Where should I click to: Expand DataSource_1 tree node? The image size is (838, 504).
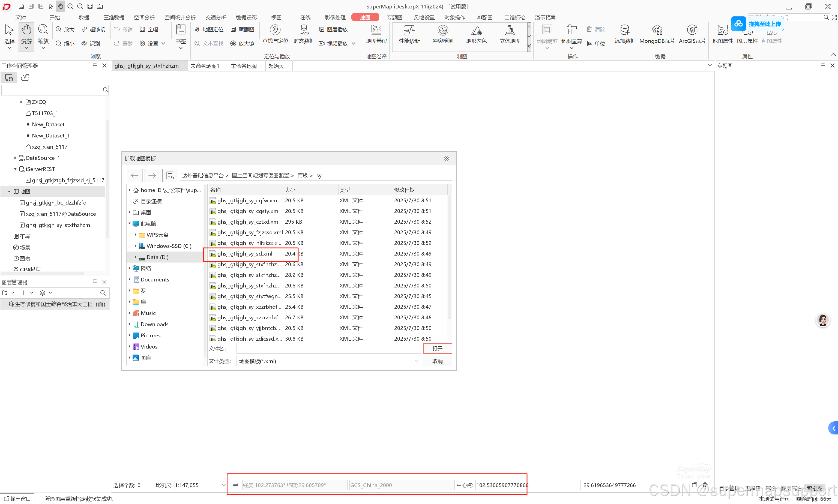(15, 158)
